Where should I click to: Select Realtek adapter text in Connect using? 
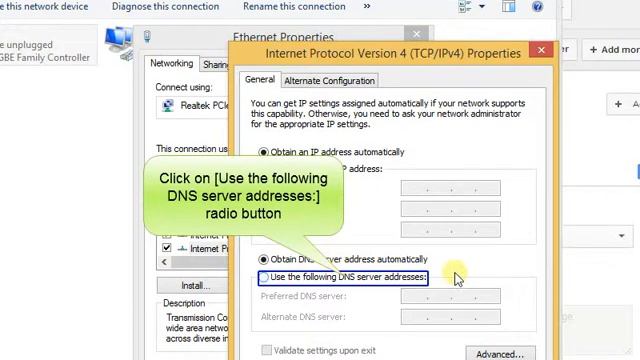204,106
